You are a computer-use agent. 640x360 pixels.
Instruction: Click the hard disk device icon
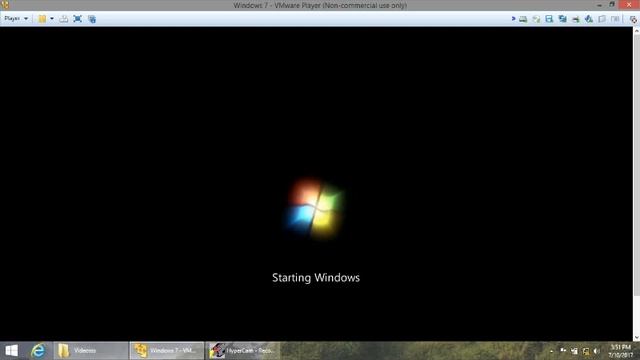(x=523, y=19)
